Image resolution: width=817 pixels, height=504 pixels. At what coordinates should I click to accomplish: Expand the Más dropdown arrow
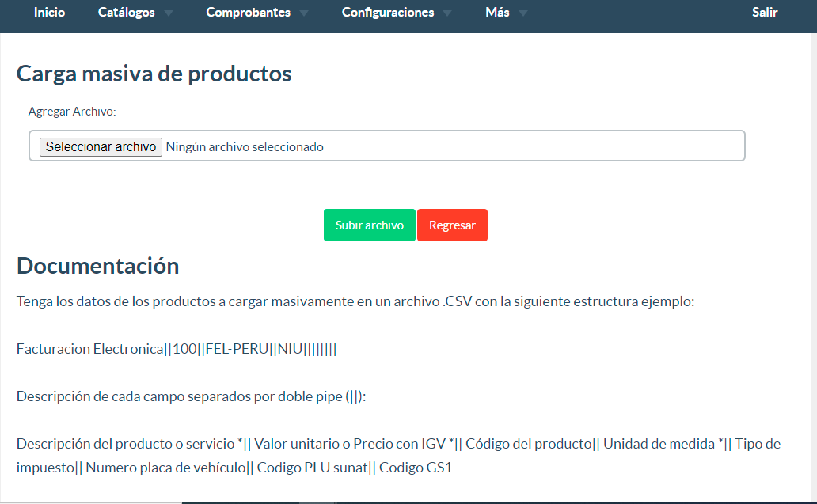click(x=523, y=13)
